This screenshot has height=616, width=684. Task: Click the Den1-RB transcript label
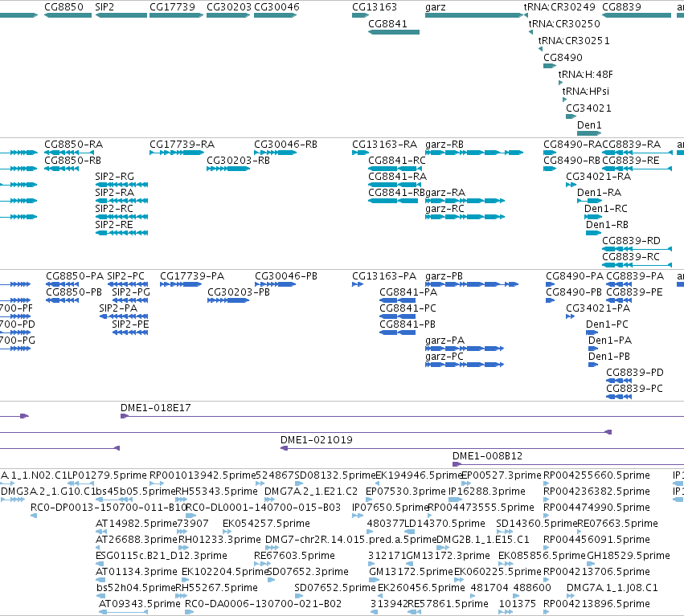pos(607,225)
